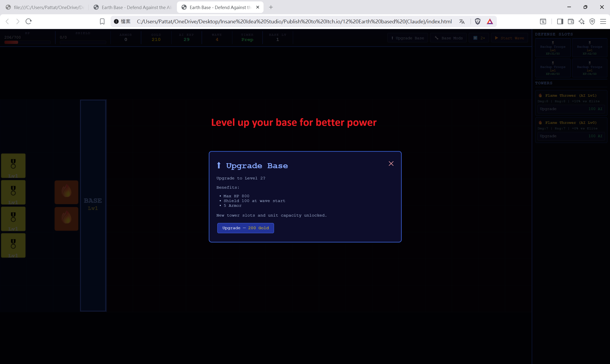The image size is (610, 364).
Task: Click Max HP 800 benefit text
Action: point(236,196)
